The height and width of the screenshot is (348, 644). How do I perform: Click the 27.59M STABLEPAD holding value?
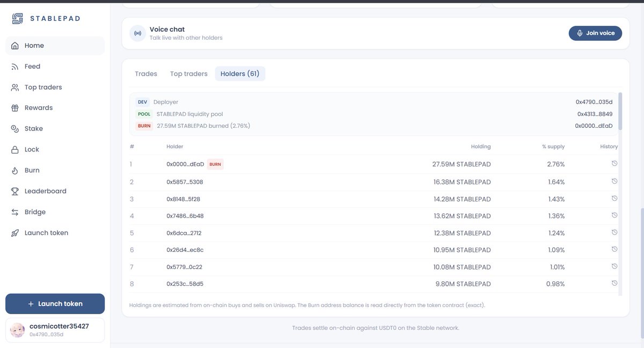pyautogui.click(x=462, y=164)
